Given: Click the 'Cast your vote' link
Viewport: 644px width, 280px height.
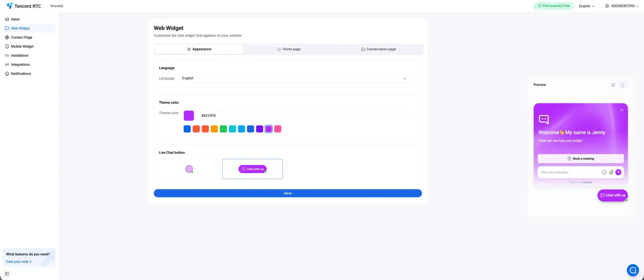Looking at the screenshot, I should click(x=19, y=262).
